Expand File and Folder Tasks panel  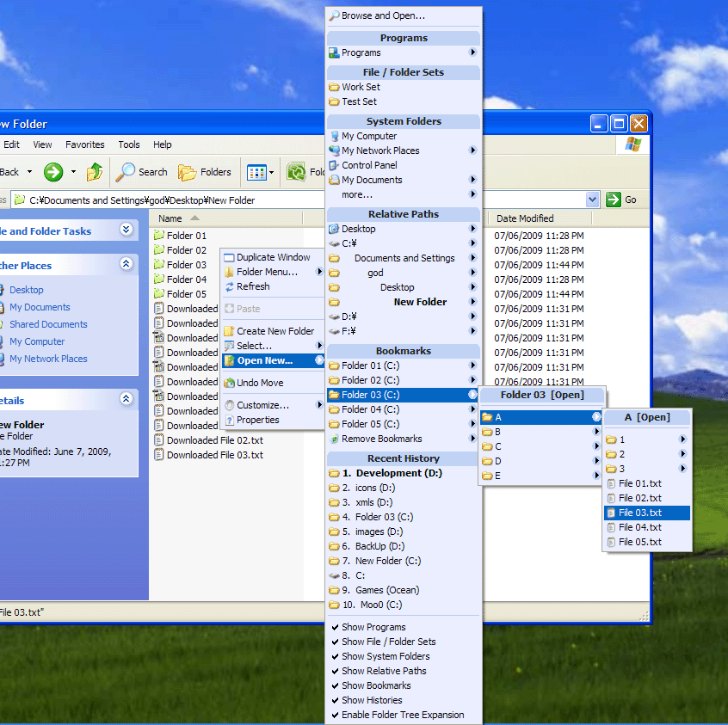pos(126,230)
